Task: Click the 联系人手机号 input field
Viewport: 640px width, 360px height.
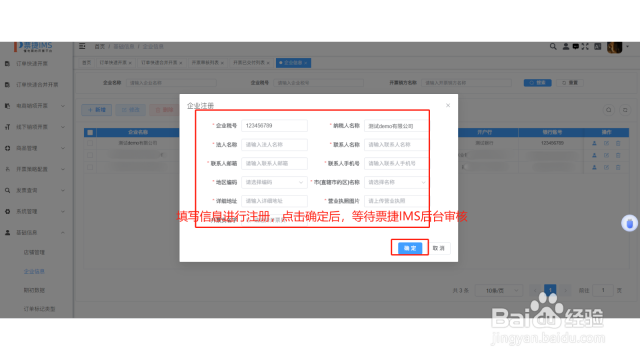Action: [396, 163]
